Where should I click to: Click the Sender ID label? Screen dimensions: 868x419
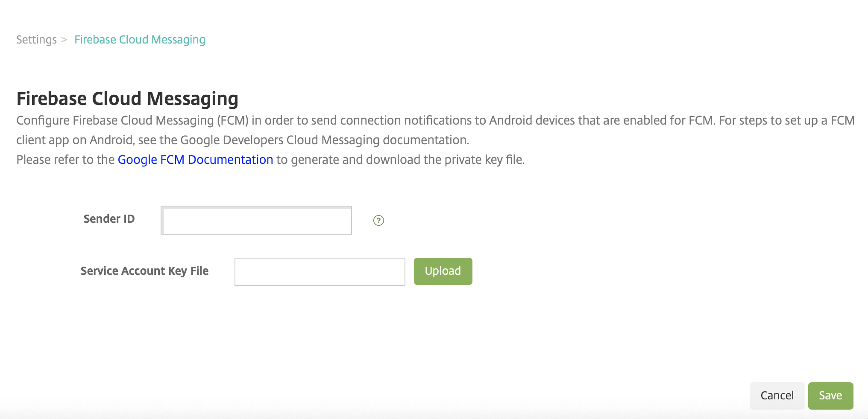click(109, 219)
